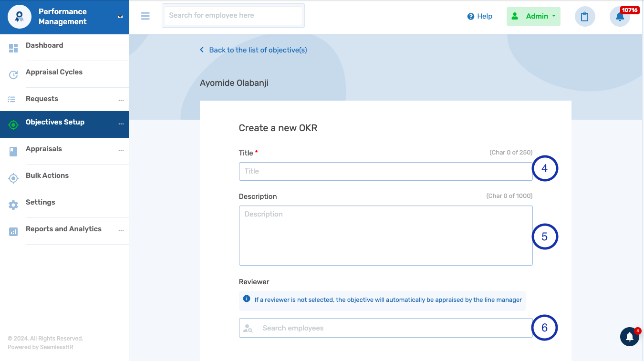Click the Ayomide Olabanji name text

pyautogui.click(x=234, y=83)
